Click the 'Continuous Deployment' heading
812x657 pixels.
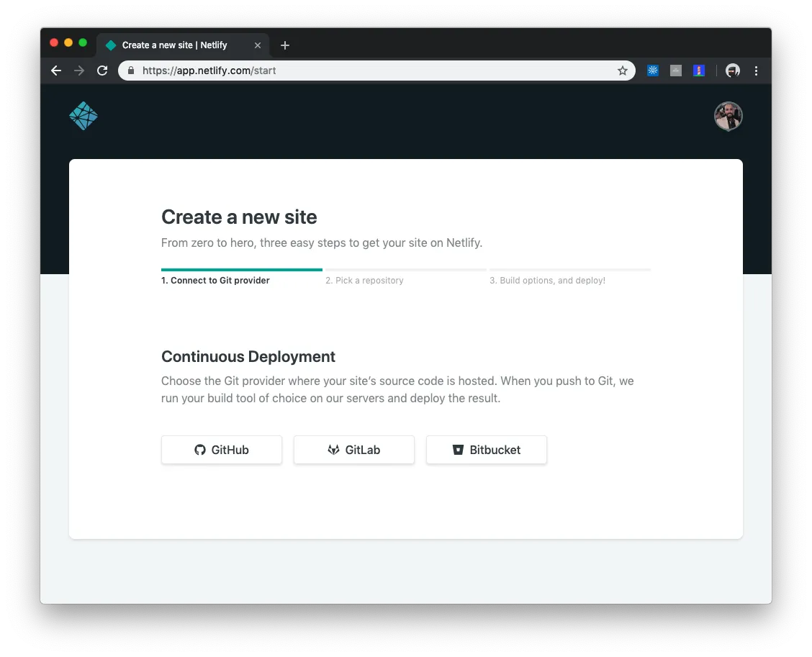[x=248, y=357]
